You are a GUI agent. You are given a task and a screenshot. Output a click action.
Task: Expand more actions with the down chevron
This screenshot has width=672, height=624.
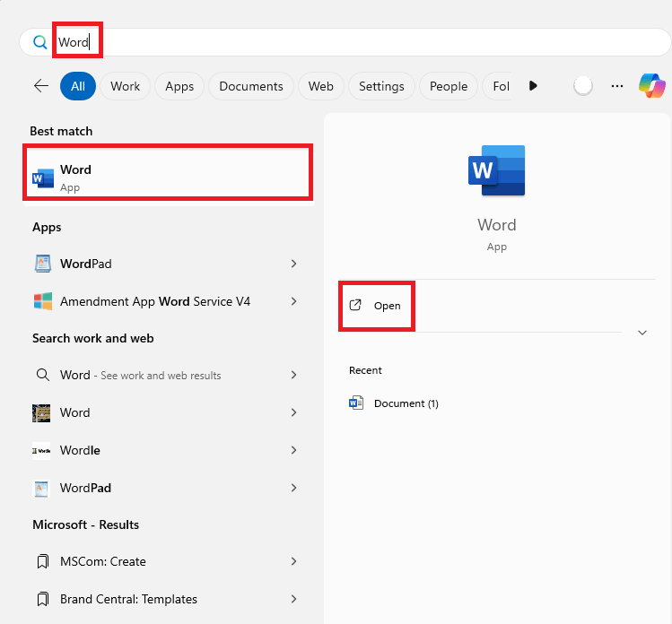(x=642, y=333)
